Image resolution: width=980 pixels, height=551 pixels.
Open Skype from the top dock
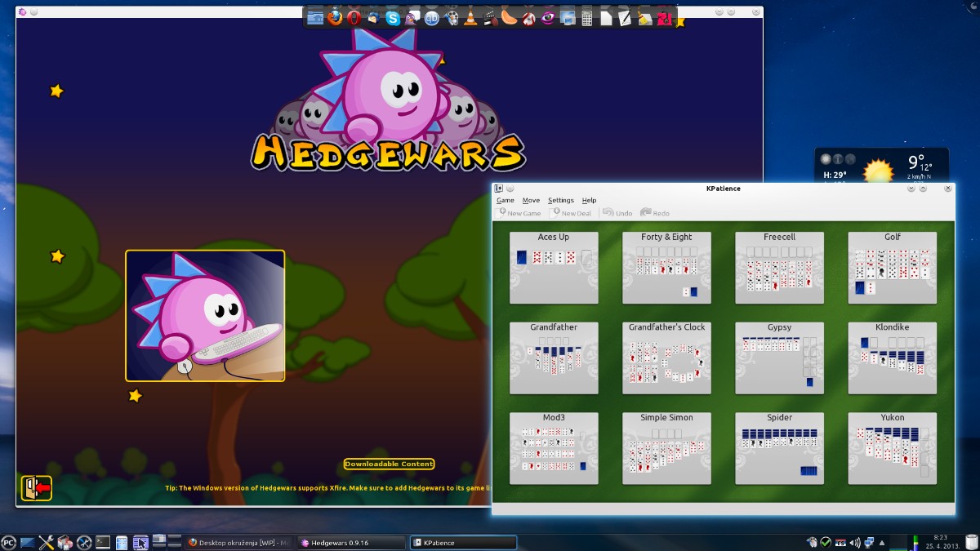coord(393,18)
